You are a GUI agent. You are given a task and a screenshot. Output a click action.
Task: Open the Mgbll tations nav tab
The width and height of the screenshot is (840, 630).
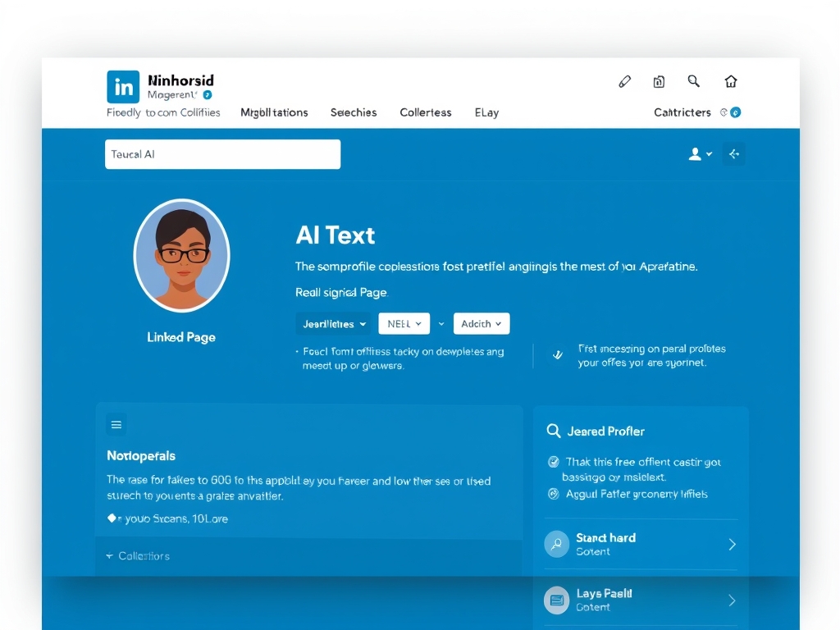point(274,112)
